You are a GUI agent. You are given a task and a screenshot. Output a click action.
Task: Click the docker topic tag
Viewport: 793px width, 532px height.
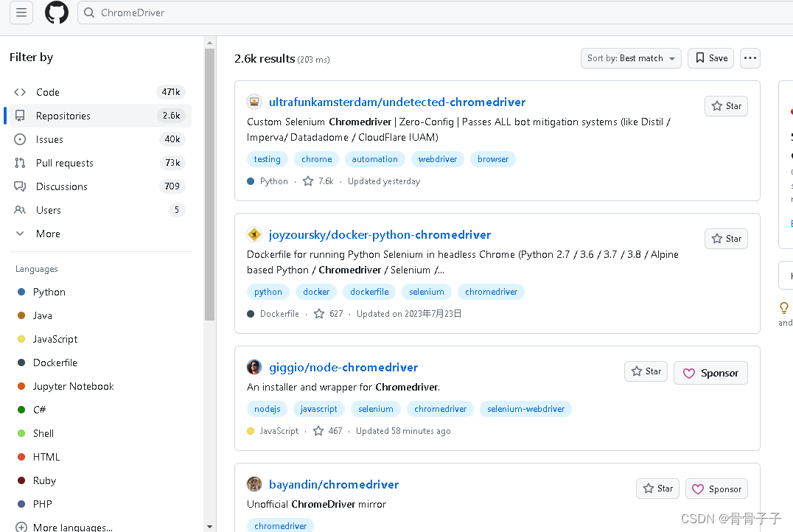pos(316,292)
